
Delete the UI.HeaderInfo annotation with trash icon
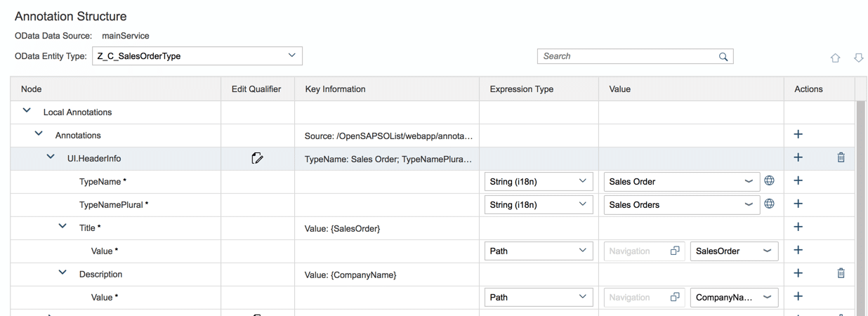841,158
